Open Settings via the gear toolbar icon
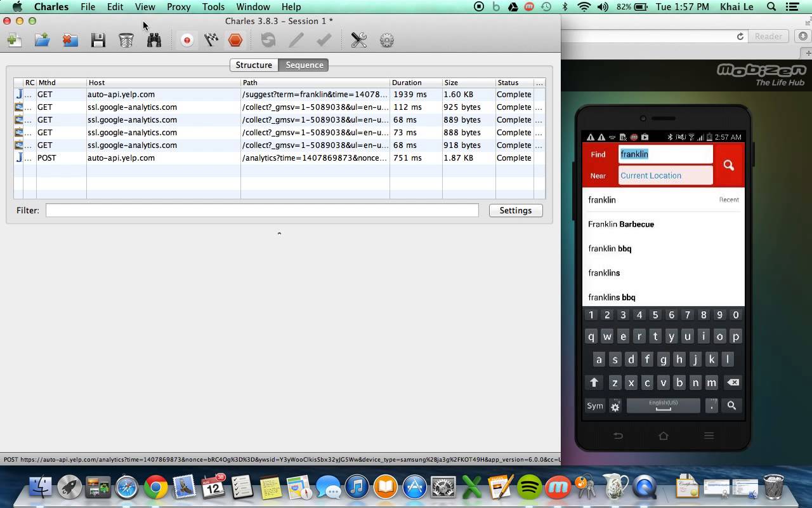 click(x=386, y=40)
